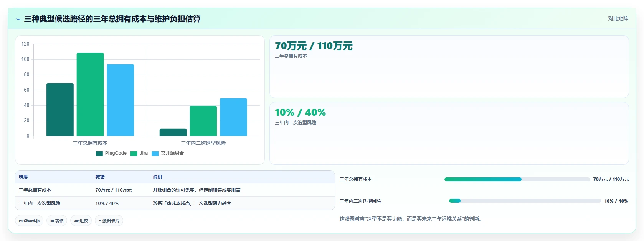Click cell 开源组合的许可免费，但定制和集成费用高
644x241 pixels.
(197, 190)
